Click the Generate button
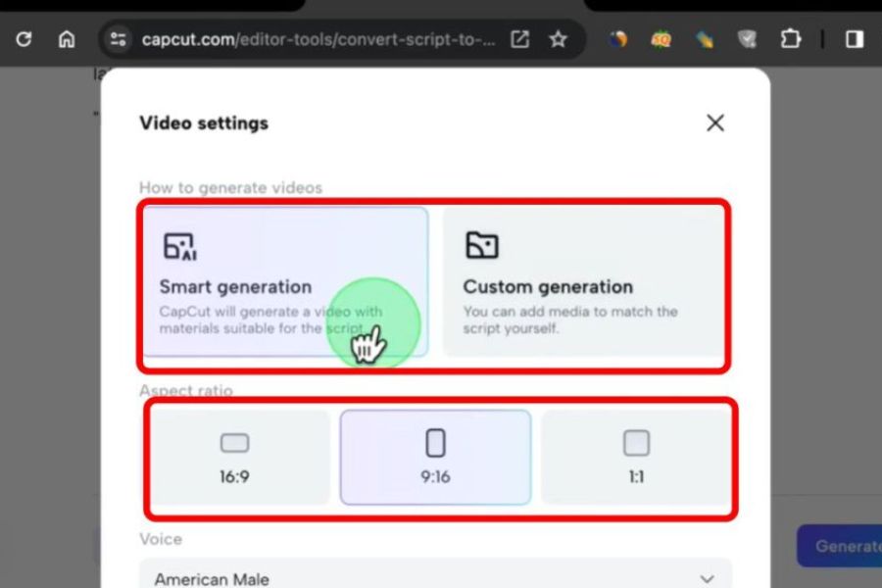This screenshot has width=882, height=588. point(843,546)
